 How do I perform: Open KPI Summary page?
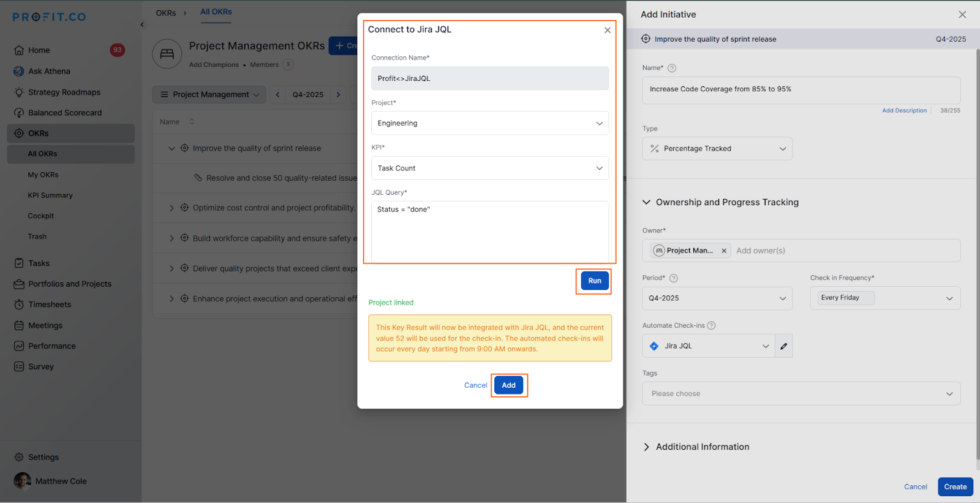point(50,195)
